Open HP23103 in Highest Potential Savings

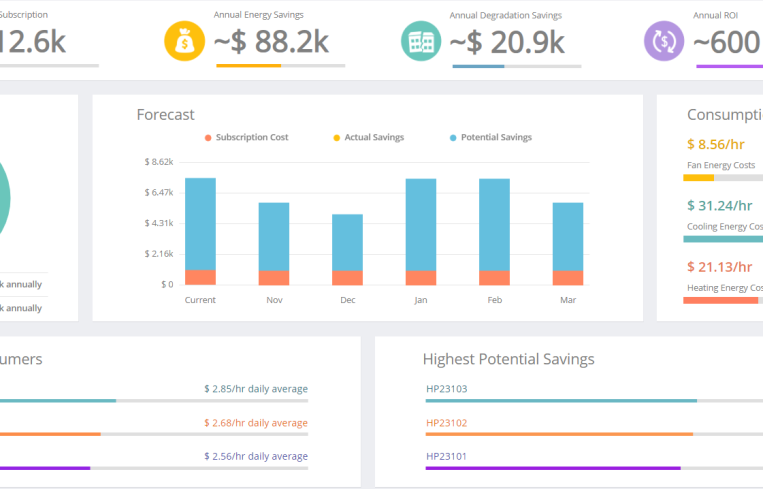(446, 389)
